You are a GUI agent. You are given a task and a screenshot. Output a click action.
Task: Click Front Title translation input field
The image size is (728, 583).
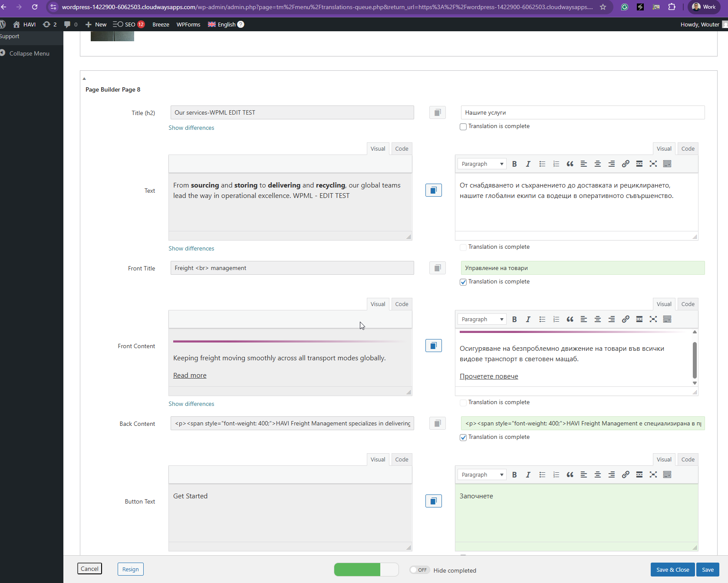point(583,268)
